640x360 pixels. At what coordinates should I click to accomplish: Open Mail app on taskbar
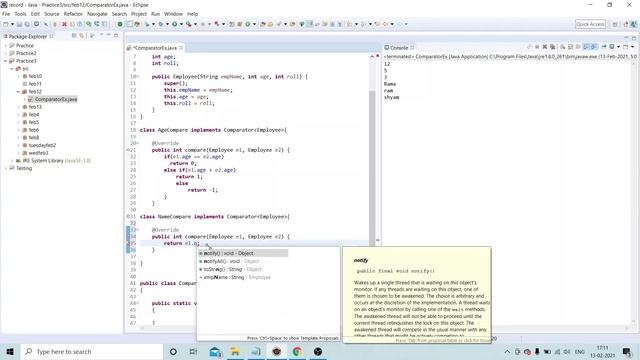click(215, 351)
